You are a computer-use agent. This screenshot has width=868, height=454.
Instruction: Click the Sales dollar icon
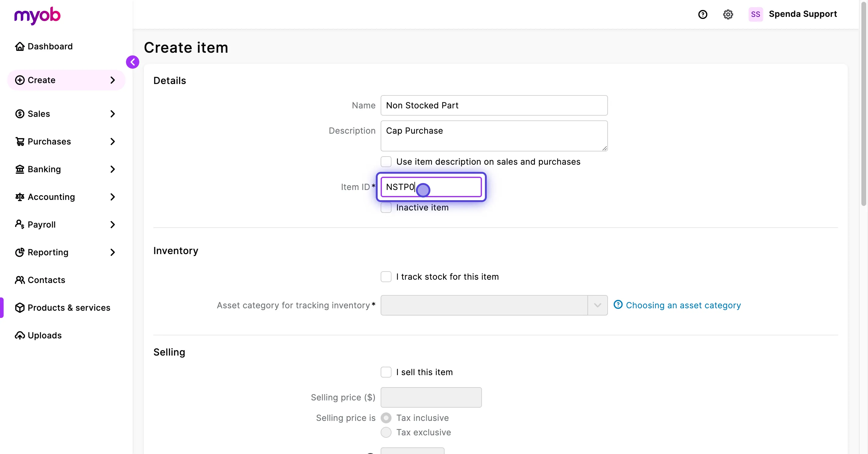pos(20,114)
